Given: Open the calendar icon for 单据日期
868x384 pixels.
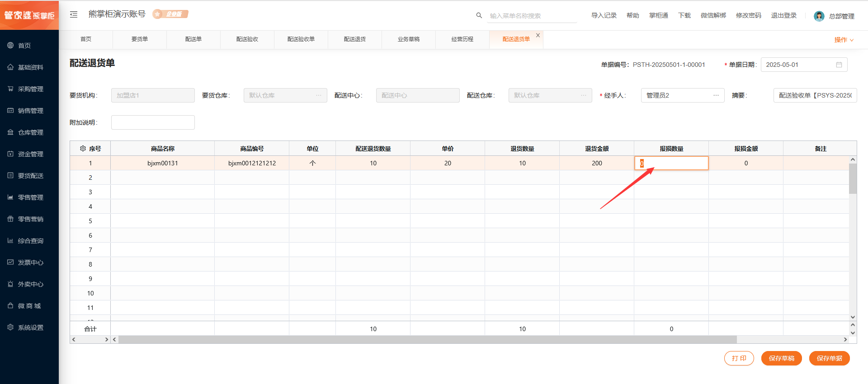Looking at the screenshot, I should tap(839, 65).
